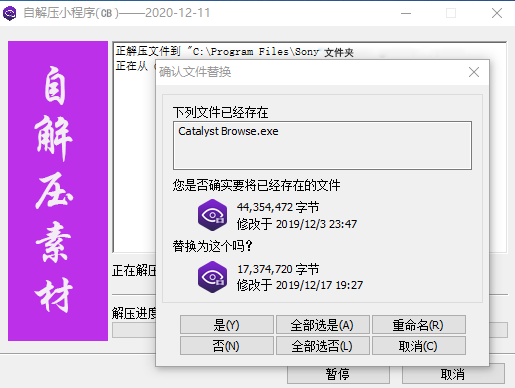Viewport: 515px width, 388px height.
Task: Minimize the self-extractor window
Action: point(406,13)
